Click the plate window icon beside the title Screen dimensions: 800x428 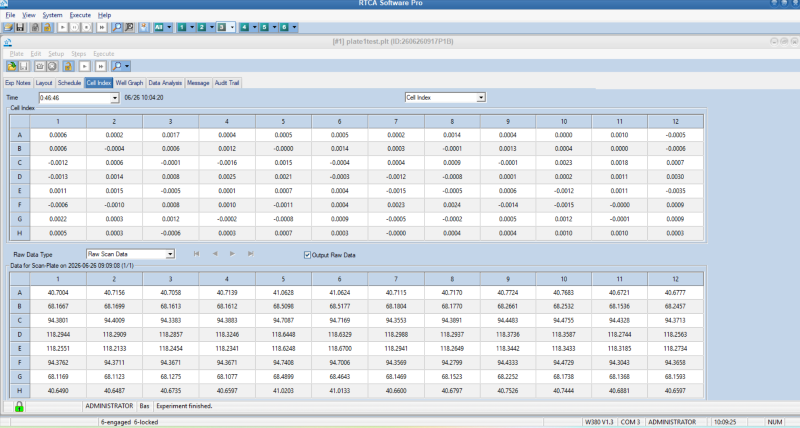[8, 42]
